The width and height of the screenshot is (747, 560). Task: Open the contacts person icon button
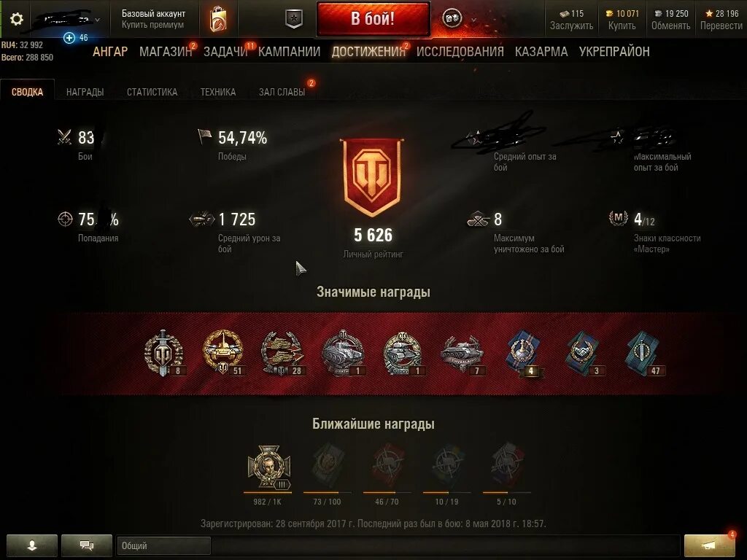point(32,545)
